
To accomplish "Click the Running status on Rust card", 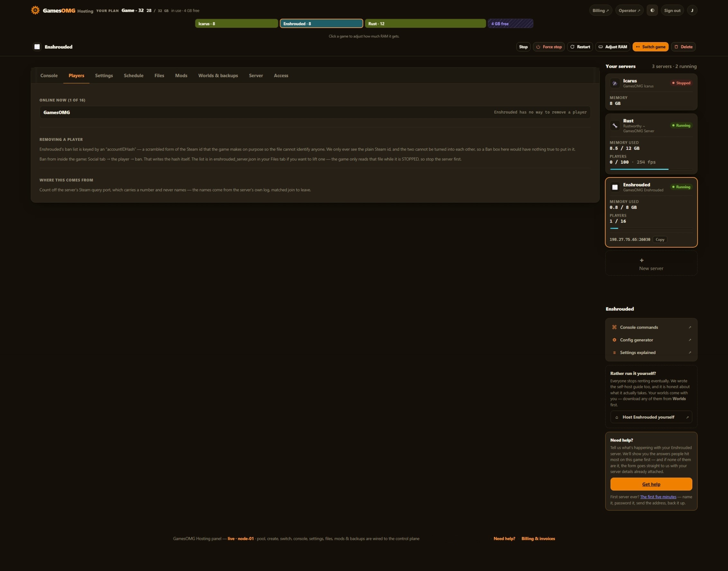I will tap(681, 126).
